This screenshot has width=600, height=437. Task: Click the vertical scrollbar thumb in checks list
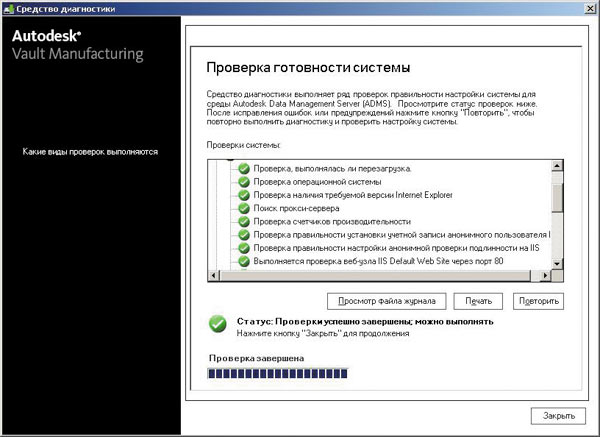pyautogui.click(x=557, y=197)
